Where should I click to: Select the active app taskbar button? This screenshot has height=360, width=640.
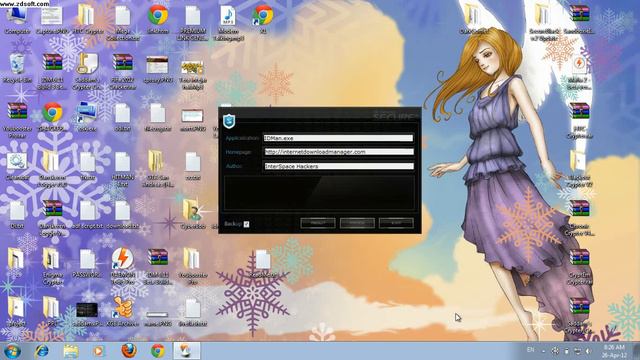point(187,351)
